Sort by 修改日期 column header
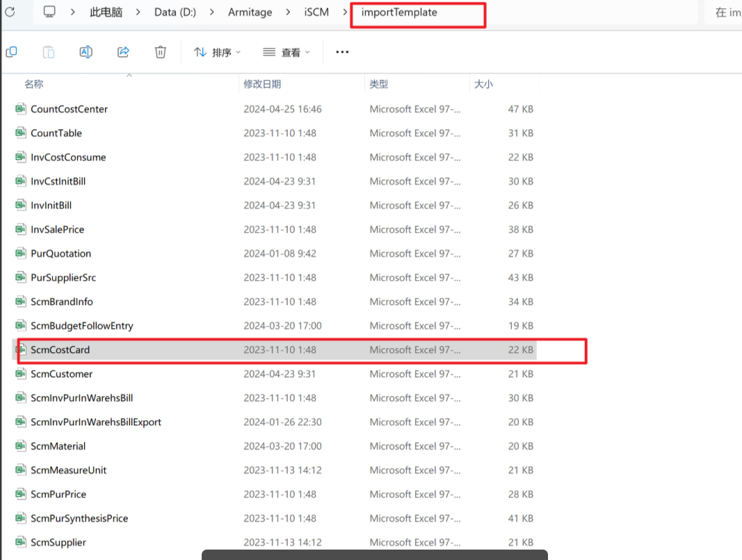Image resolution: width=742 pixels, height=560 pixels. coord(262,84)
